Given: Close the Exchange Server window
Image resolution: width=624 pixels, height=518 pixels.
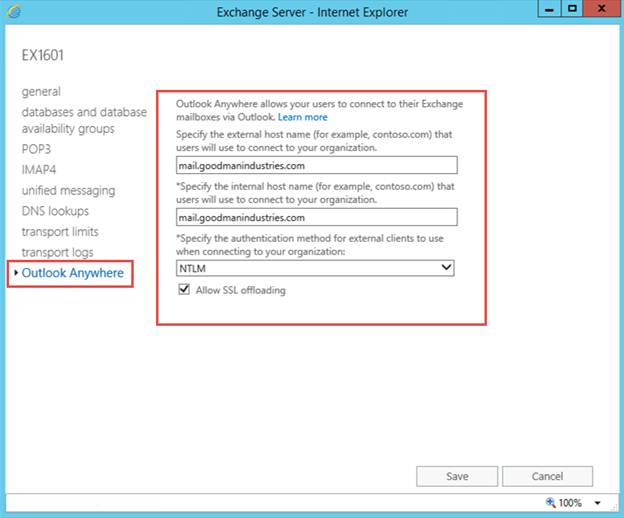Looking at the screenshot, I should 601,9.
